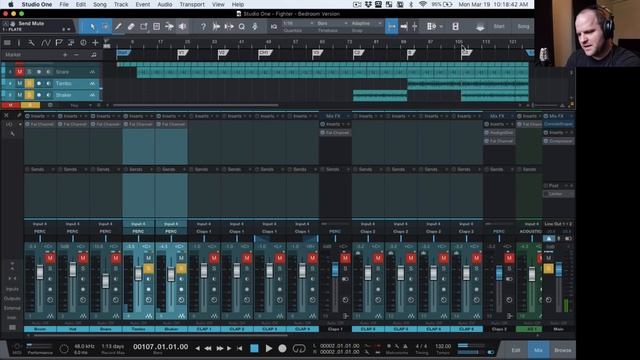640x360 pixels.
Task: Open PERC output selector on Hat channel
Action: coord(73,231)
